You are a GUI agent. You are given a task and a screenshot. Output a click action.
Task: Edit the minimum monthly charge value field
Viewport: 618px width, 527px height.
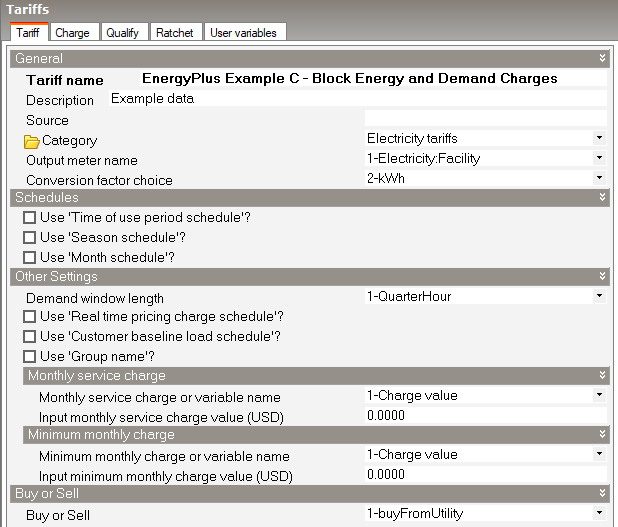(486, 474)
